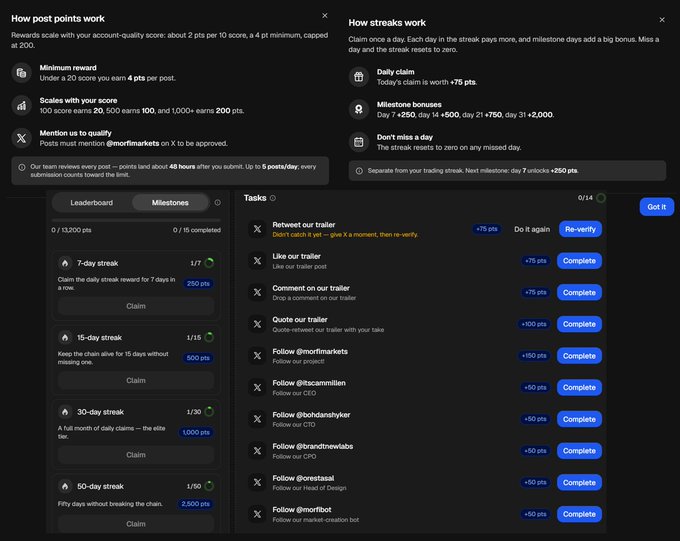
Task: Click +150 pts badge for Follow @morfimarkets
Action: click(534, 356)
